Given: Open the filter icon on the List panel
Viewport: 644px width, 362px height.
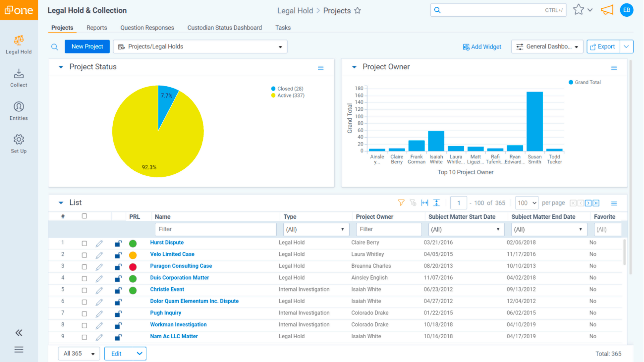Looking at the screenshot, I should [x=401, y=203].
